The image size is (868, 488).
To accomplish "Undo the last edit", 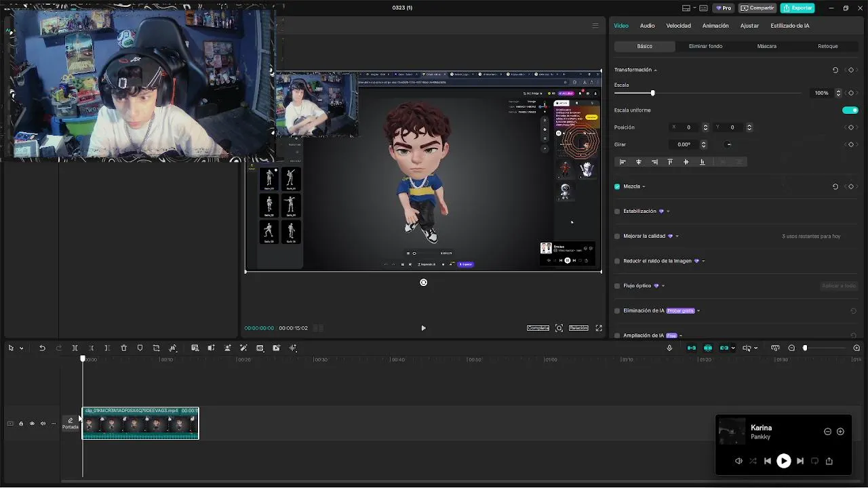I will 42,348.
